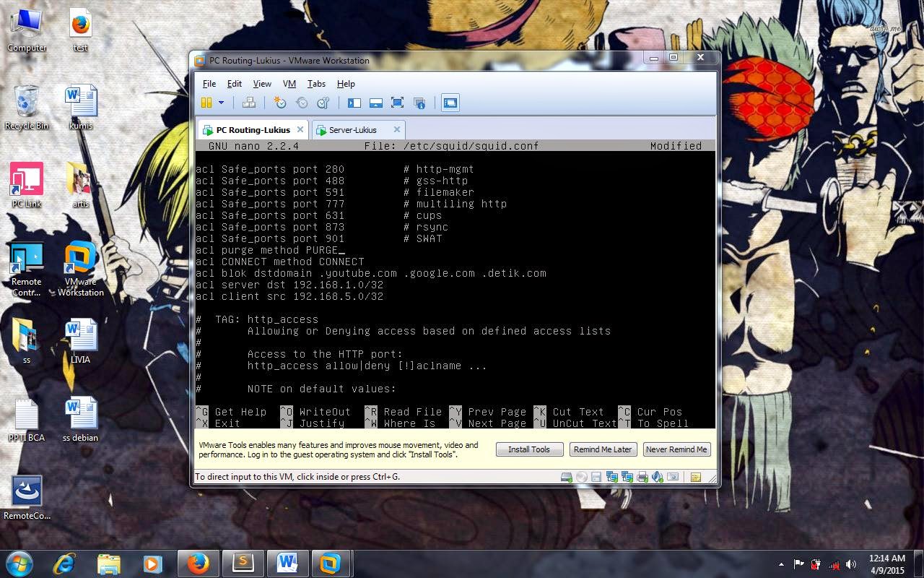Open Sublime Text from the taskbar

pyautogui.click(x=243, y=563)
